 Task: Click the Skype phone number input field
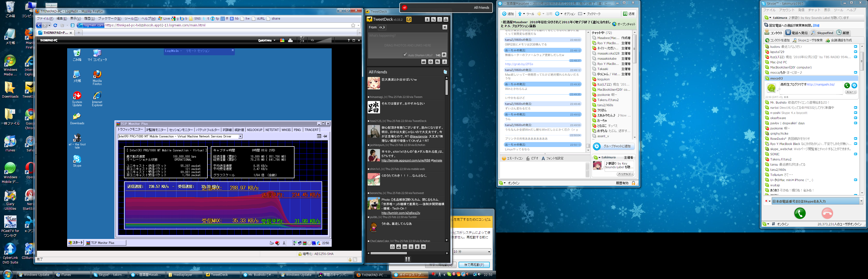[815, 201]
